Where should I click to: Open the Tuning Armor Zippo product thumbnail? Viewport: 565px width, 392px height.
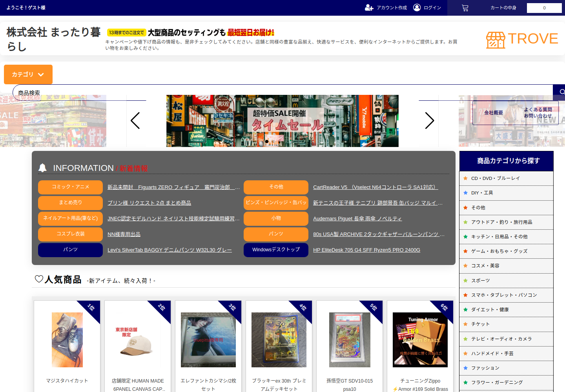coord(420,340)
